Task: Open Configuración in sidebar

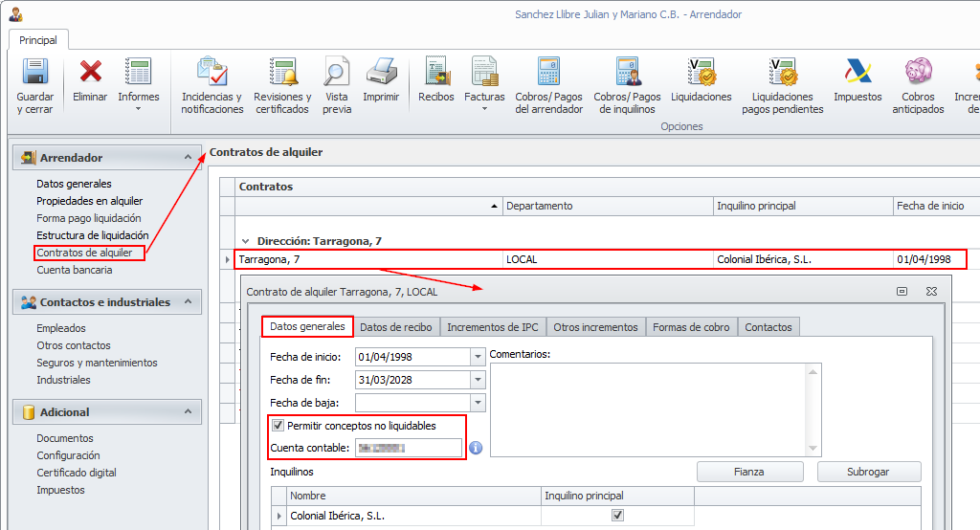Action: 68,455
